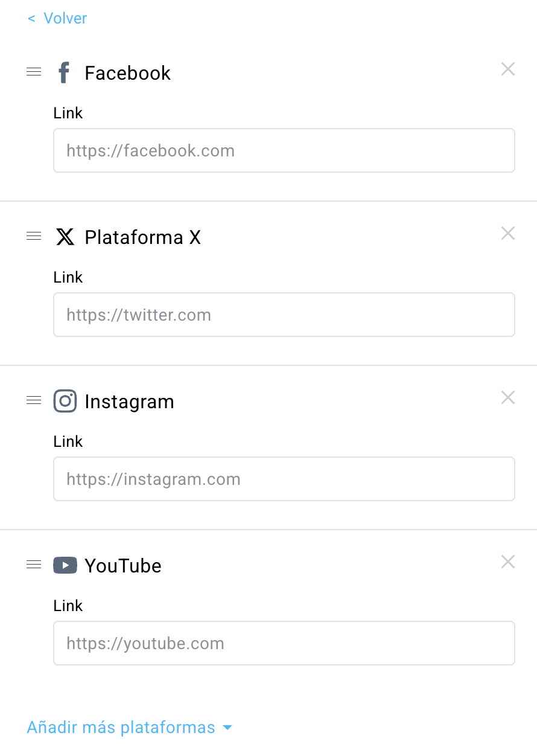Viewport: 537px width, 756px height.
Task: Grab the Plataforma X reorder handle
Action: tap(34, 237)
